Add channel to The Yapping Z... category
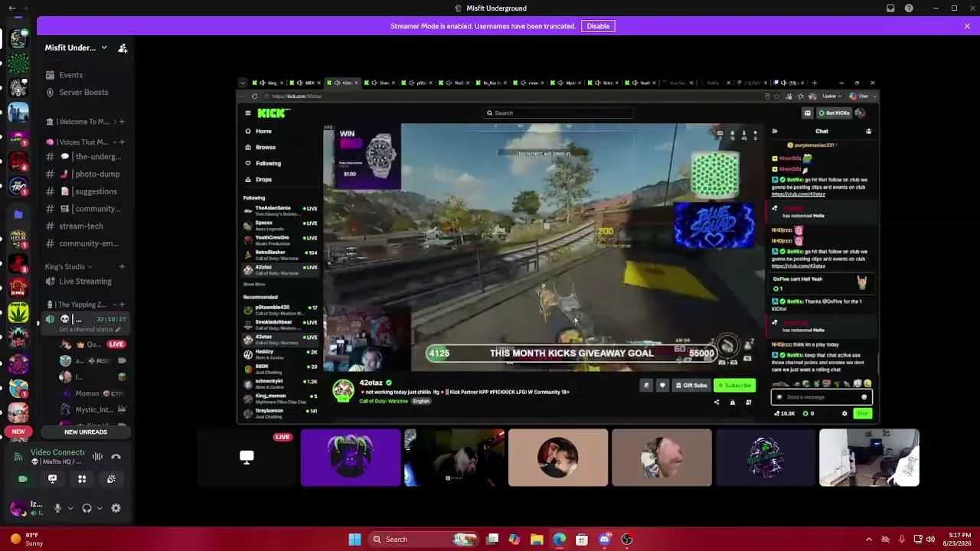 pos(122,305)
